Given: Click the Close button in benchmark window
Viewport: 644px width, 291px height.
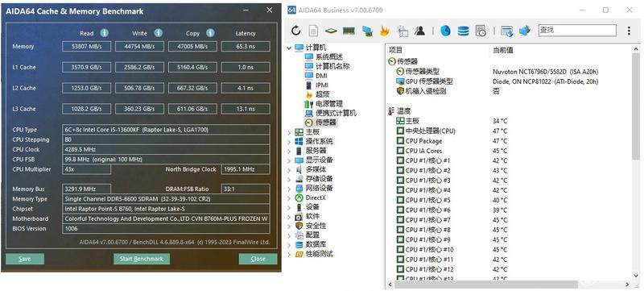Looking at the screenshot, I should (258, 259).
